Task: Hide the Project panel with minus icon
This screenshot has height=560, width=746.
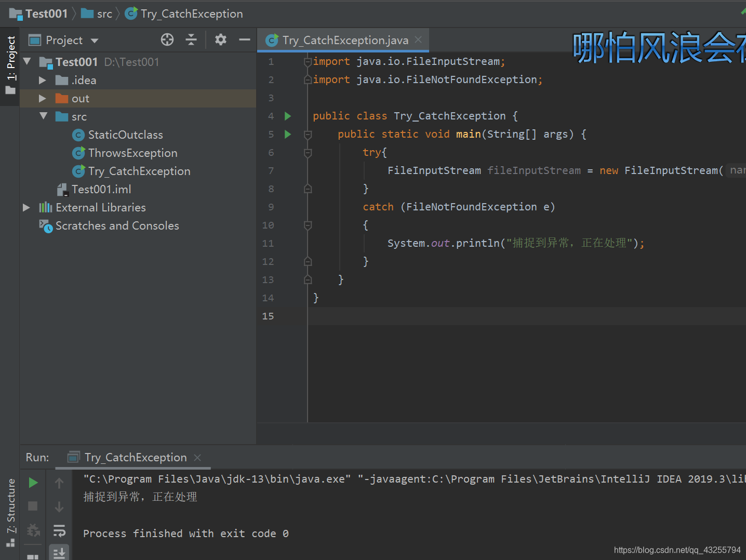Action: coord(244,40)
